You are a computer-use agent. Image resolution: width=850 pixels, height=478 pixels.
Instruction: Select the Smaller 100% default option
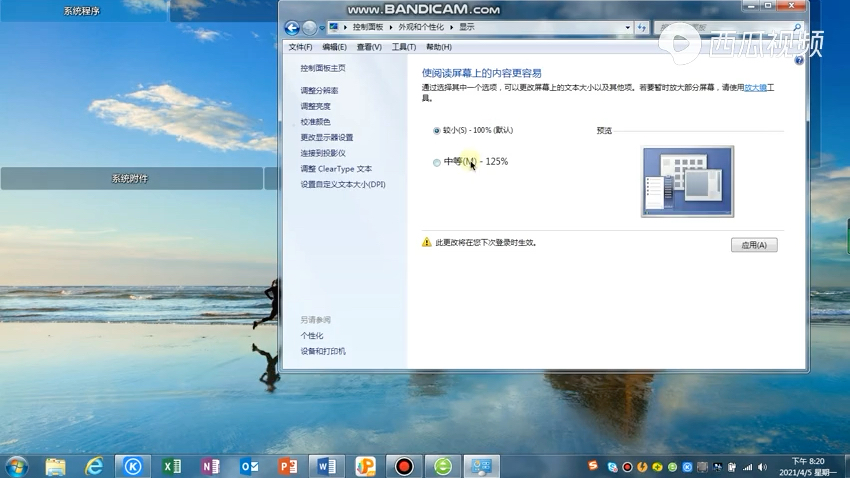click(473, 130)
